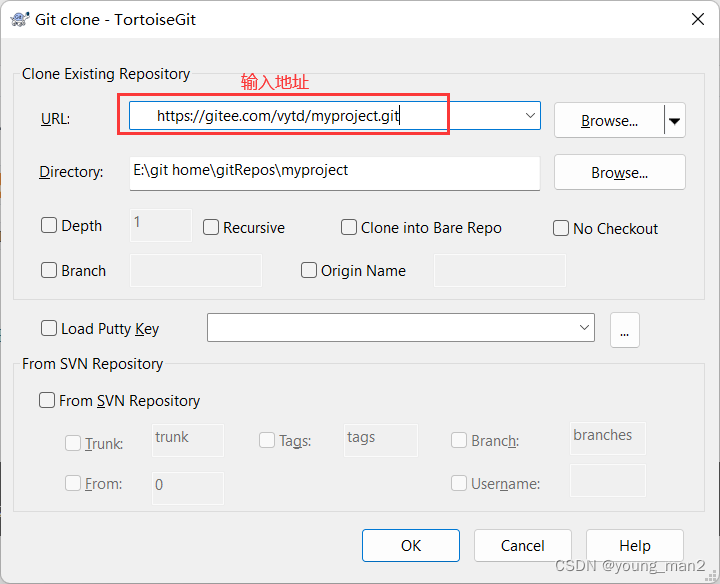Click Browse next to the Directory field

pos(620,173)
